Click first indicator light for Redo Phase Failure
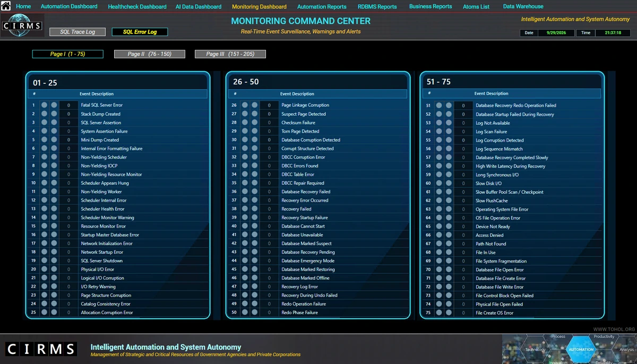637x364 pixels. tap(245, 313)
